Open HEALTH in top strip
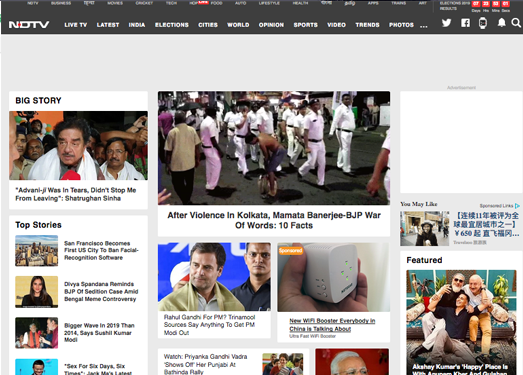 [300, 3]
